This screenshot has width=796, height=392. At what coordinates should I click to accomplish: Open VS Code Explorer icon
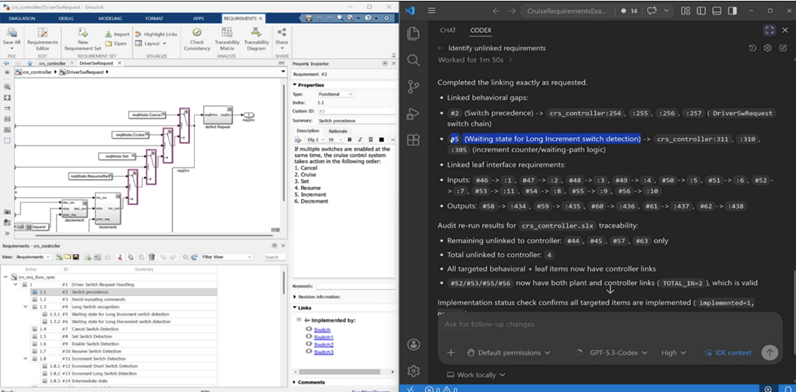pyautogui.click(x=414, y=34)
